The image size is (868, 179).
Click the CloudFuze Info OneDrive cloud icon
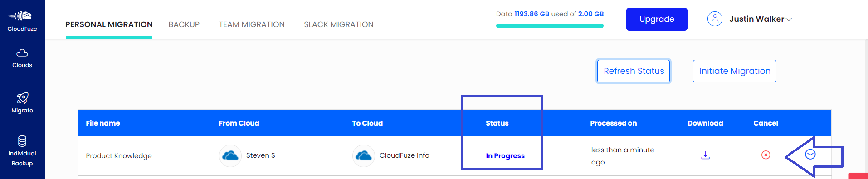point(364,156)
